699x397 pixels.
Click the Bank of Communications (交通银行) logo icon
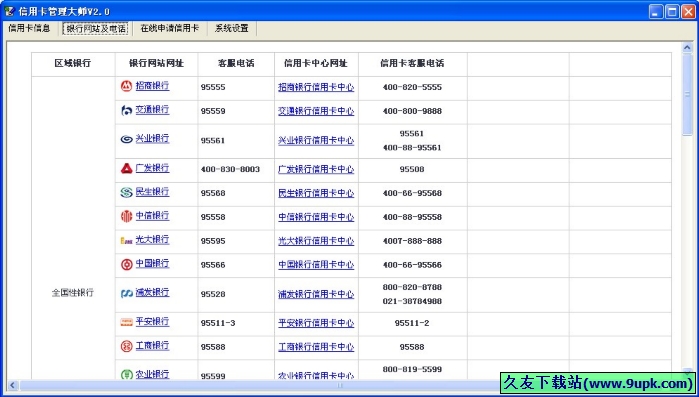127,111
